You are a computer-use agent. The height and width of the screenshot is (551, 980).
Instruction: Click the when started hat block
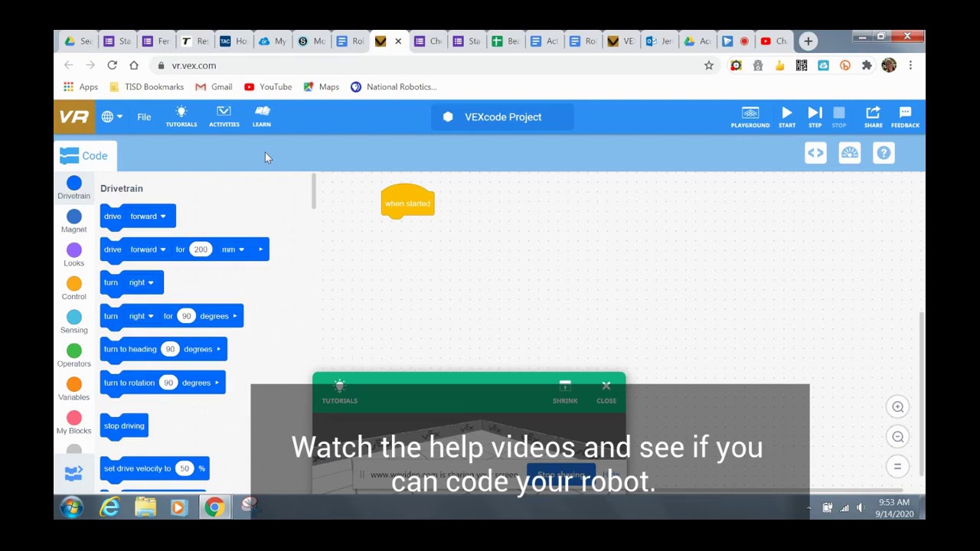pyautogui.click(x=407, y=202)
